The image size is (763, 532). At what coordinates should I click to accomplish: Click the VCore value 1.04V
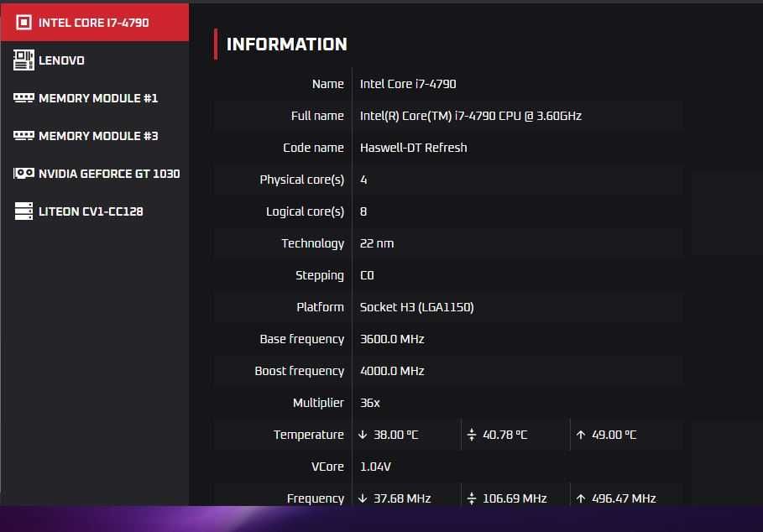pyautogui.click(x=375, y=467)
